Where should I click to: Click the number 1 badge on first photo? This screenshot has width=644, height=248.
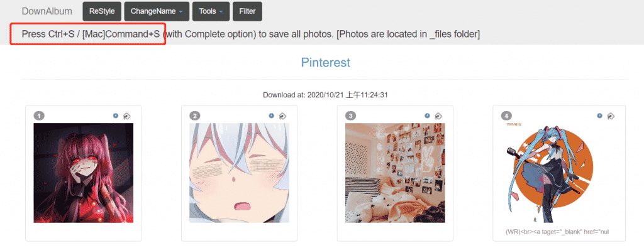tap(39, 116)
